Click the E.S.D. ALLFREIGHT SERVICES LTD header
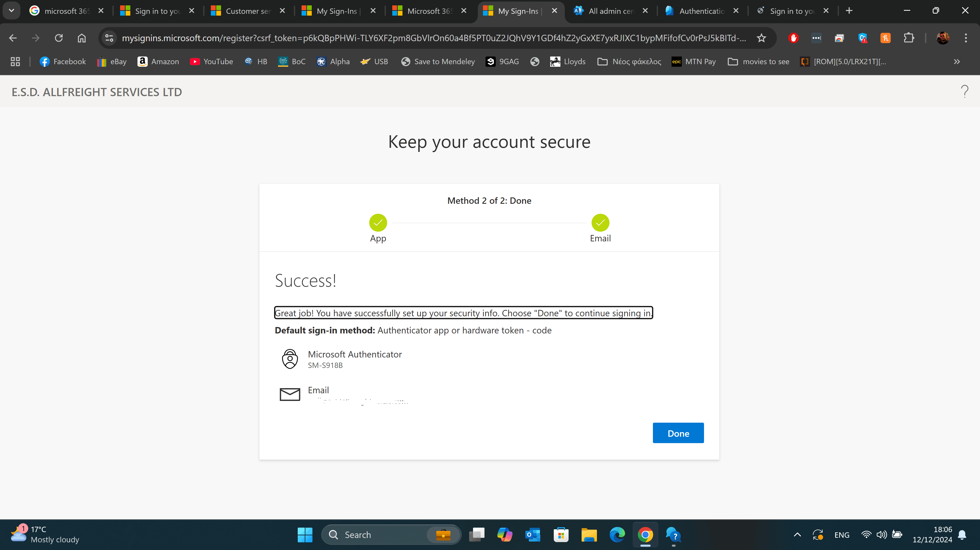The width and height of the screenshot is (980, 550). 97,92
